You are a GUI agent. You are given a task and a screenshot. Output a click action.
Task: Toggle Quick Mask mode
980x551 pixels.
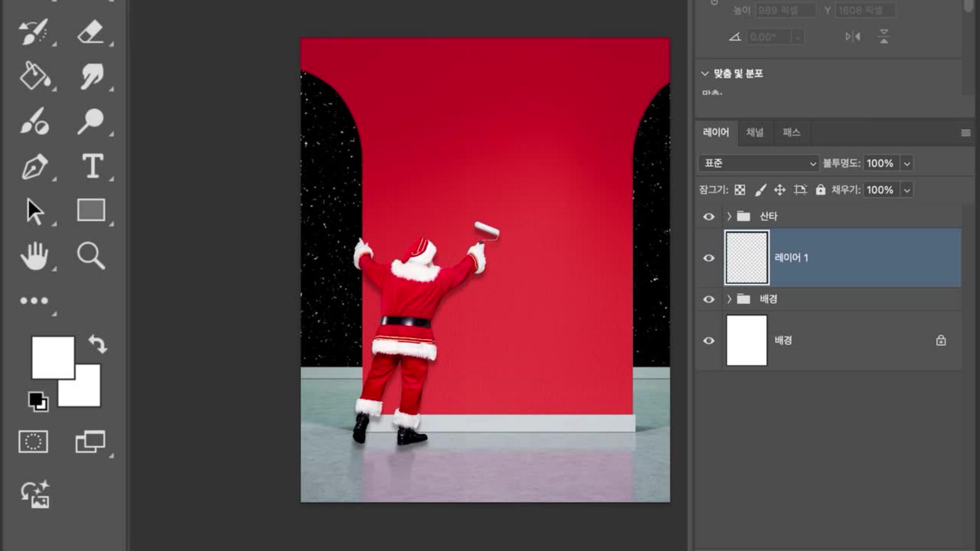click(x=33, y=442)
